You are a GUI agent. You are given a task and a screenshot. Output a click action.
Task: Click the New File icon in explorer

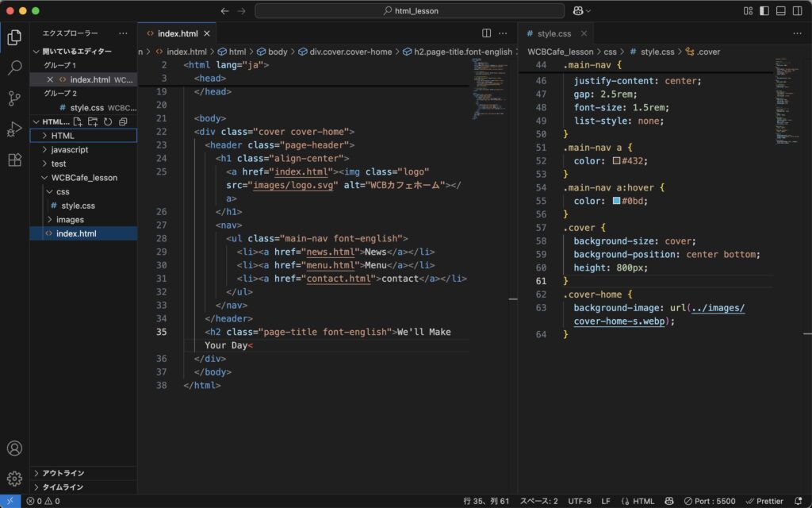(x=78, y=121)
